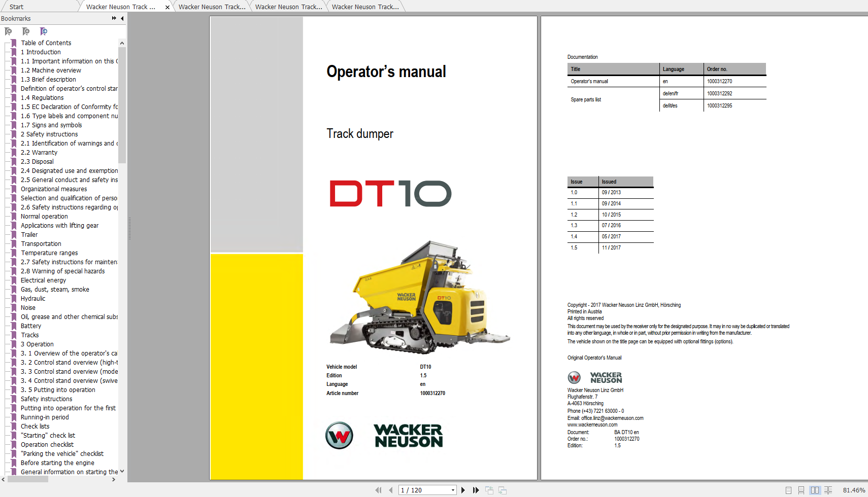Go to "Starting" check list bookmark

[48, 436]
